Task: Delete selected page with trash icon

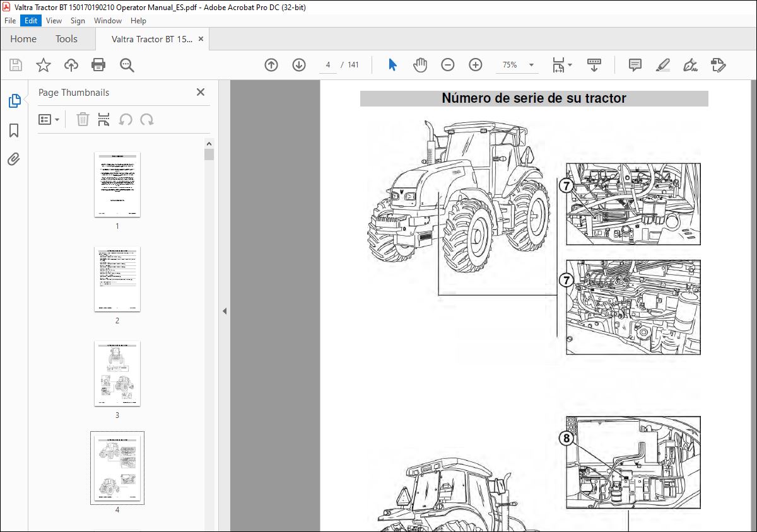Action: (x=83, y=119)
